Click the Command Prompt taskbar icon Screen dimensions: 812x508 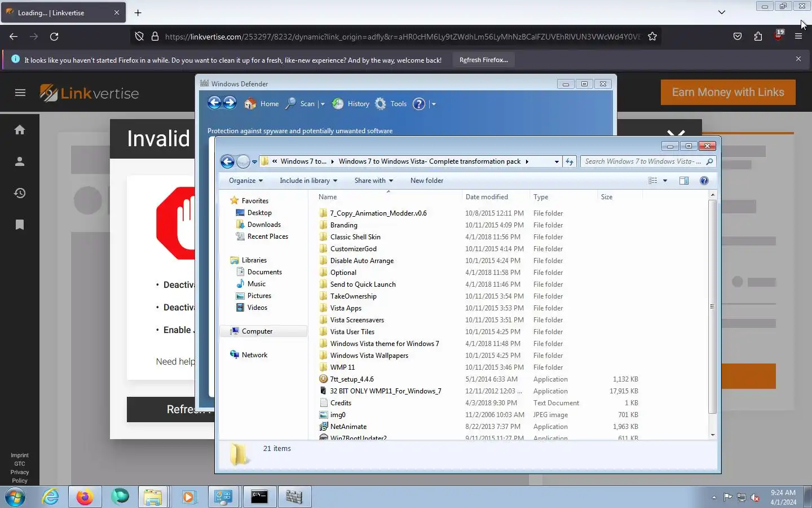259,497
